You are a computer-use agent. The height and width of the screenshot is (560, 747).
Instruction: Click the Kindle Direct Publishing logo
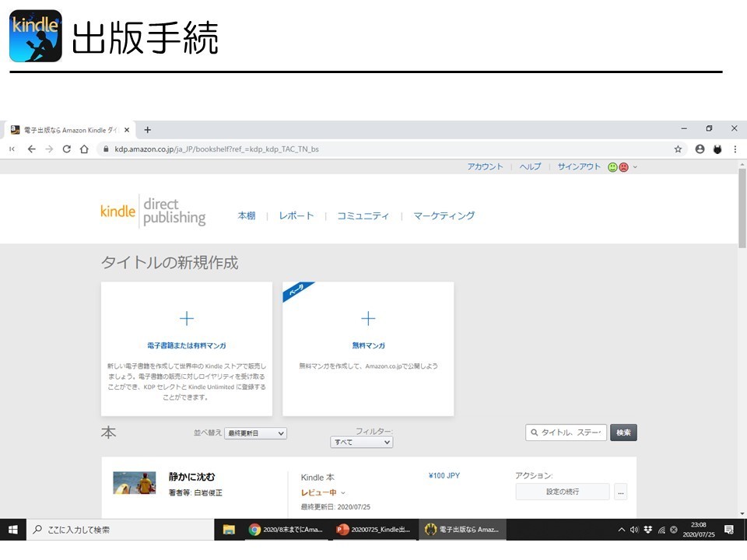[x=153, y=212]
